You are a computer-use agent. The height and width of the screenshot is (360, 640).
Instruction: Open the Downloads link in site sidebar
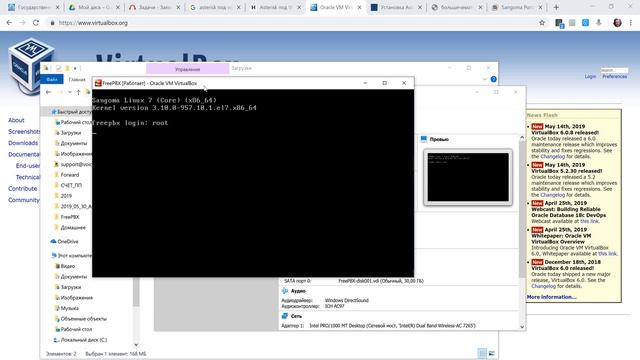(23, 143)
